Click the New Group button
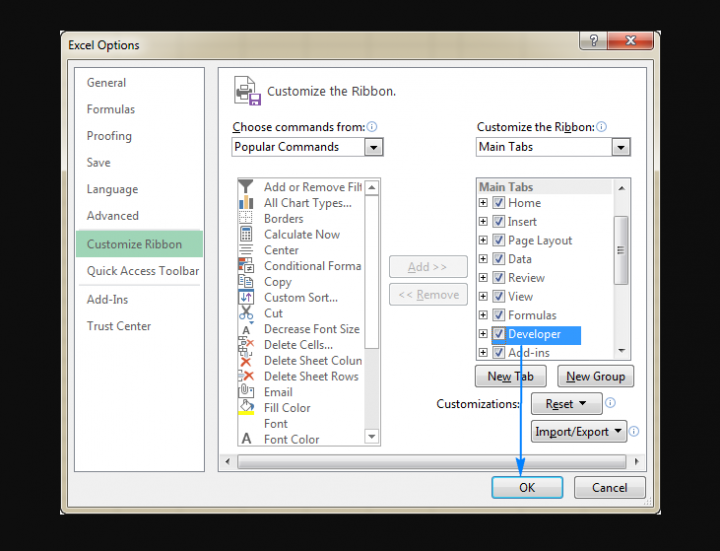This screenshot has height=551, width=720. tap(596, 377)
